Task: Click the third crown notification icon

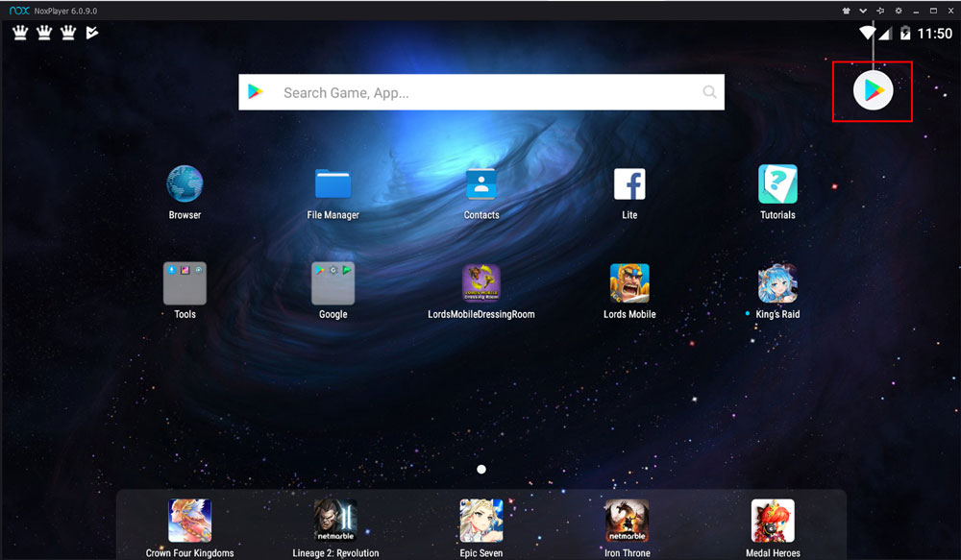Action: (68, 33)
